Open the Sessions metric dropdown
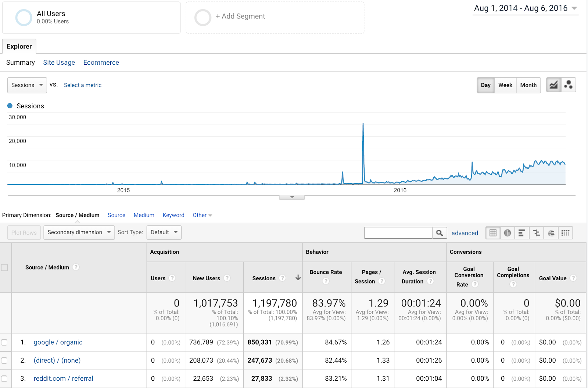This screenshot has height=388, width=588. click(x=27, y=85)
